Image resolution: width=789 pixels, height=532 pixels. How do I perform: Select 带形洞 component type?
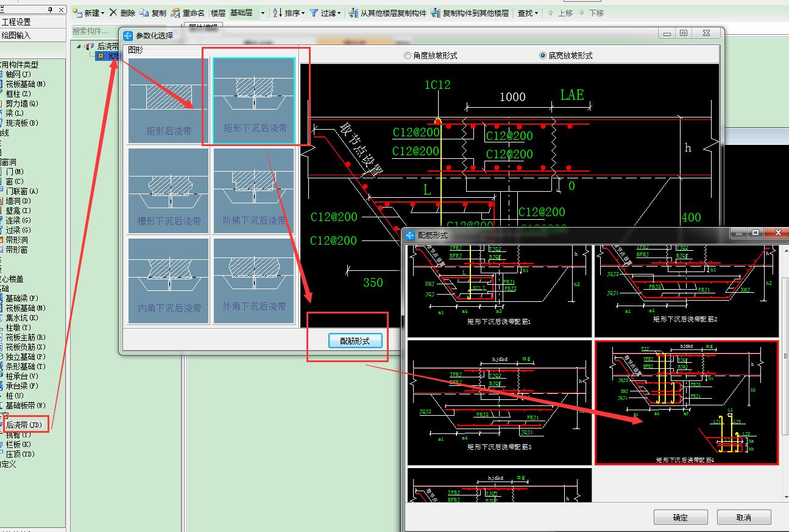point(16,240)
